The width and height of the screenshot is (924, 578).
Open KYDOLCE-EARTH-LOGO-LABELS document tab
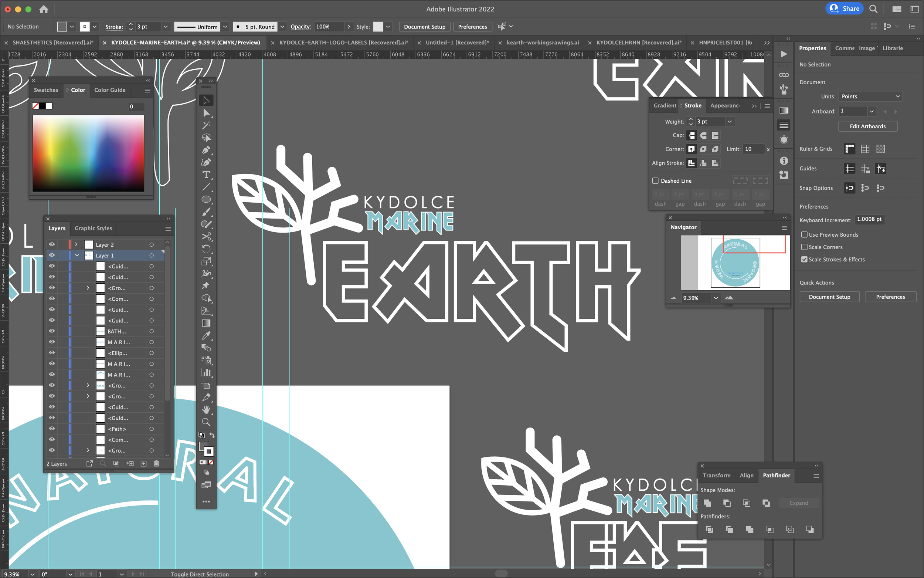coord(344,43)
